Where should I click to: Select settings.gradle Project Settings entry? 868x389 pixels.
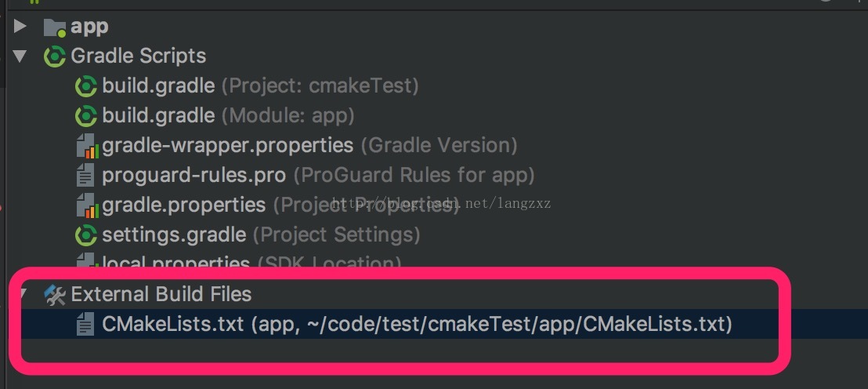tap(261, 235)
